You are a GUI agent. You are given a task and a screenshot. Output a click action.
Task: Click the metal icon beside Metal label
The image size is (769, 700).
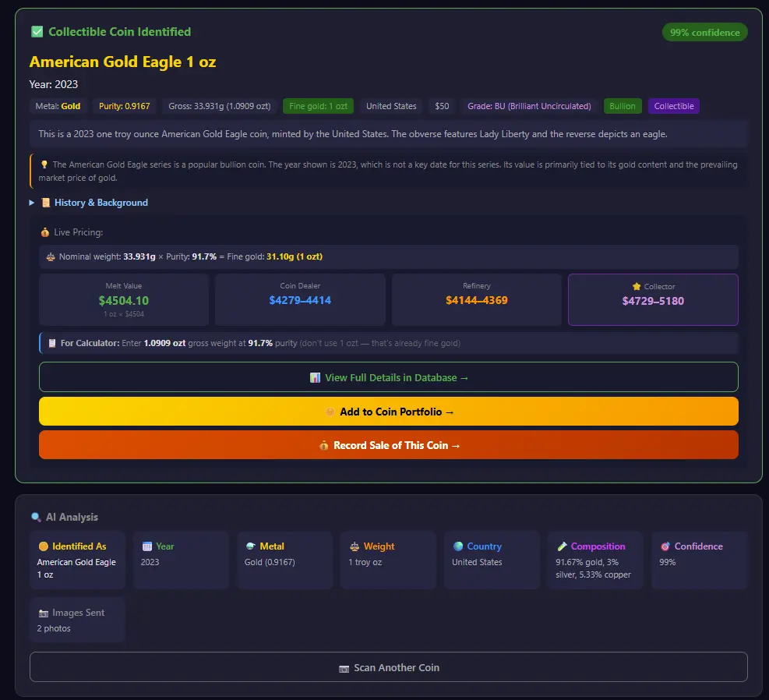tap(251, 546)
